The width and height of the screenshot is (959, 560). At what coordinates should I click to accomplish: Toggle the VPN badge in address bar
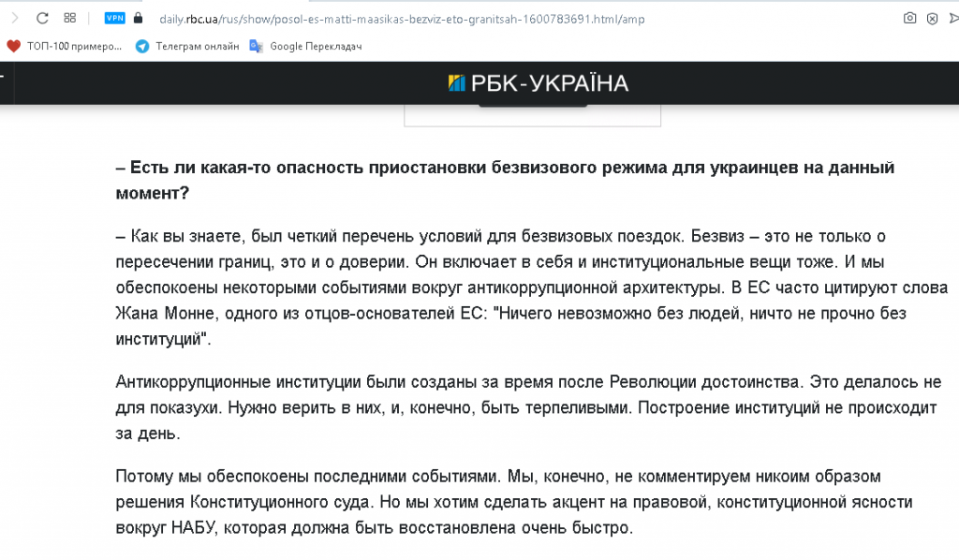[114, 19]
